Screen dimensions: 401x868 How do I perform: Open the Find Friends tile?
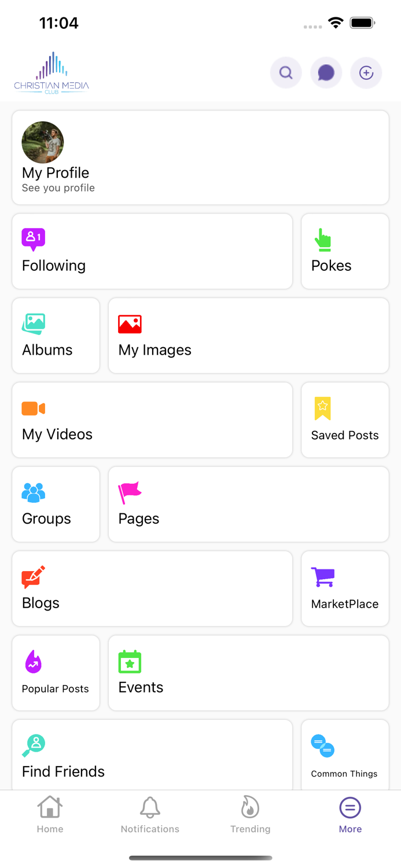coord(152,755)
